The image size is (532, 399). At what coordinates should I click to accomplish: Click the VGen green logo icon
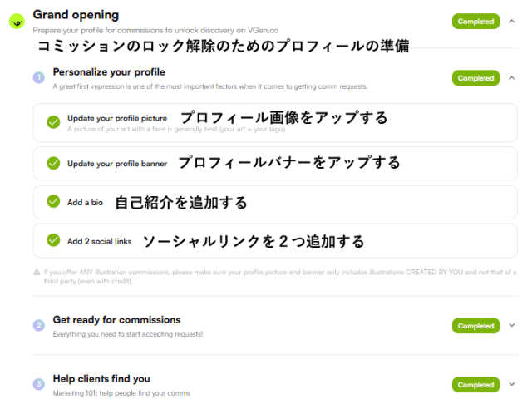click(x=17, y=22)
